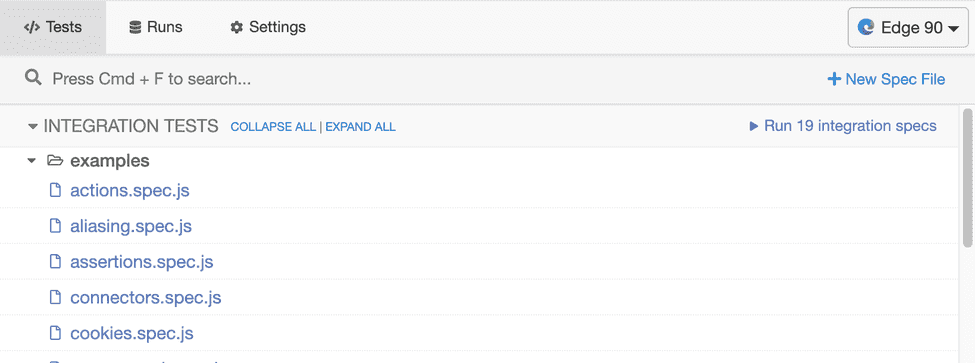Switch to the Runs tab
Screen dimensions: 975x363
(x=155, y=27)
